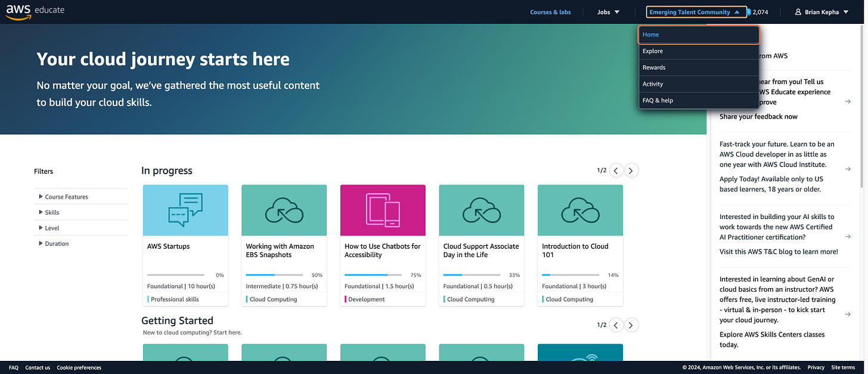Image resolution: width=868 pixels, height=374 pixels.
Task: Click Apply Today AWS Cloud Institute text
Action: tap(770, 184)
